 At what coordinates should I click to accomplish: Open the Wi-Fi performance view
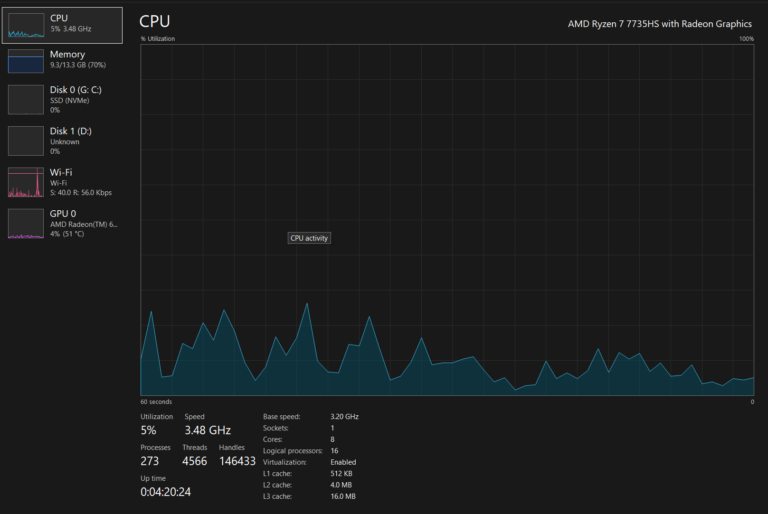tap(62, 182)
